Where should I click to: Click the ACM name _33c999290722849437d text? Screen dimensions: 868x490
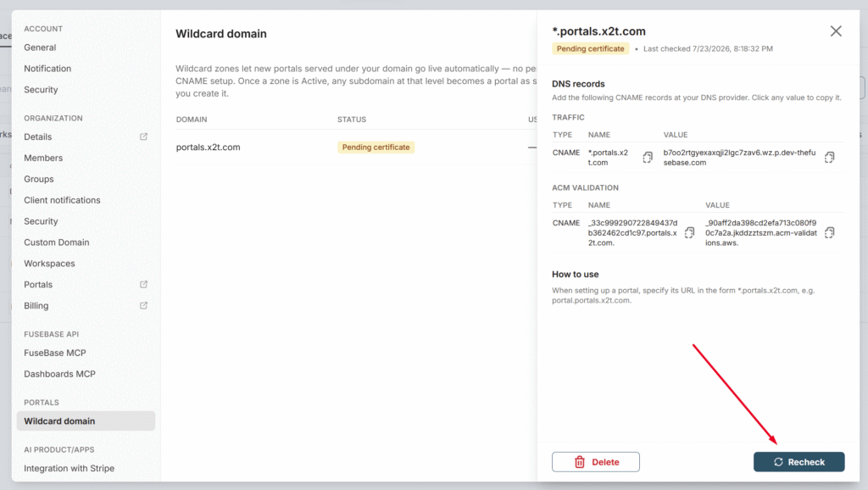pyautogui.click(x=632, y=232)
